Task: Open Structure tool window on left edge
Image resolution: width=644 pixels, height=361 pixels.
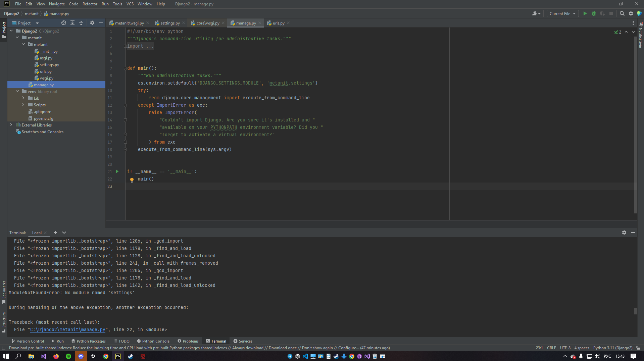Action: (4, 322)
